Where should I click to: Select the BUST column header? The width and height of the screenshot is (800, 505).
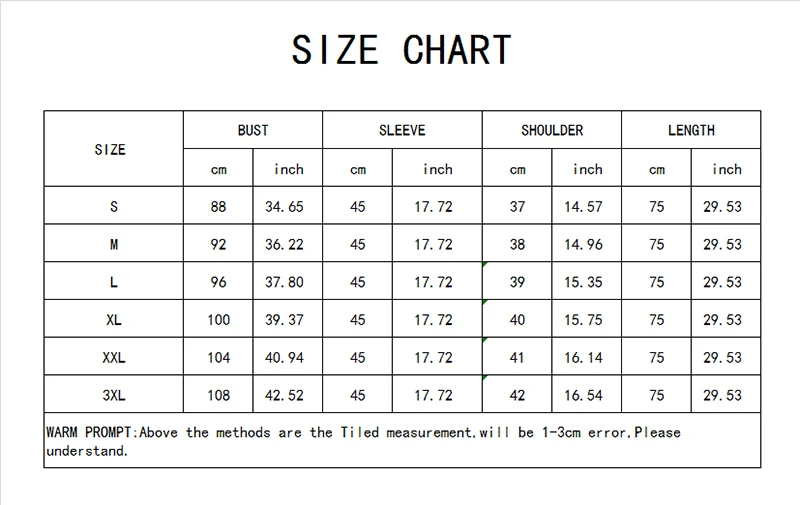(253, 130)
